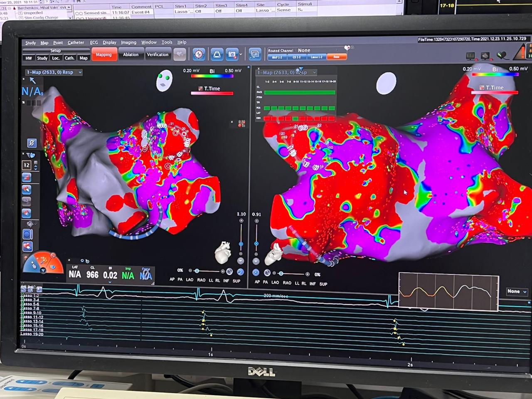Click the left map vertical zoom slider handle
Screen dimensions: 532x399
point(241,244)
